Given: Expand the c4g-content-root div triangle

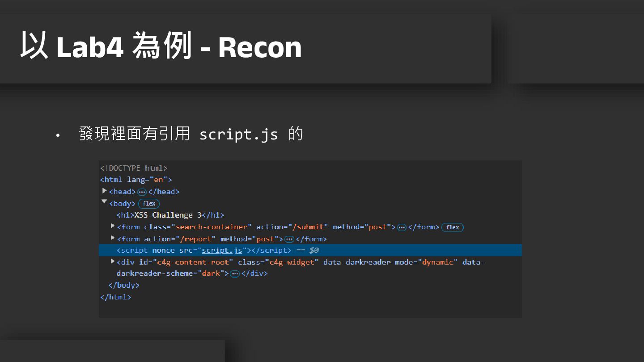Looking at the screenshot, I should [113, 261].
